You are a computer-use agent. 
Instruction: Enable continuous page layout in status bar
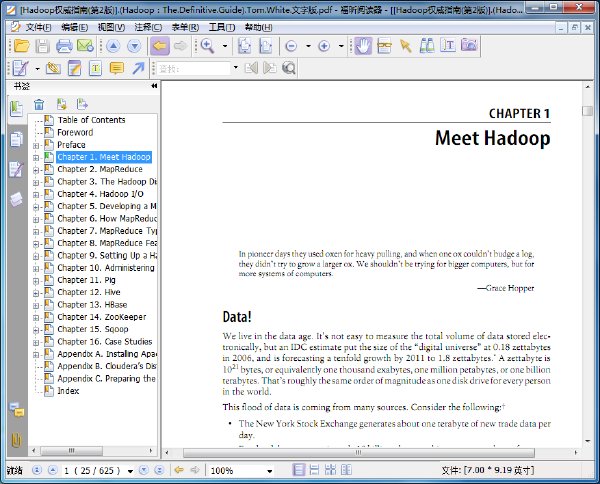314,470
